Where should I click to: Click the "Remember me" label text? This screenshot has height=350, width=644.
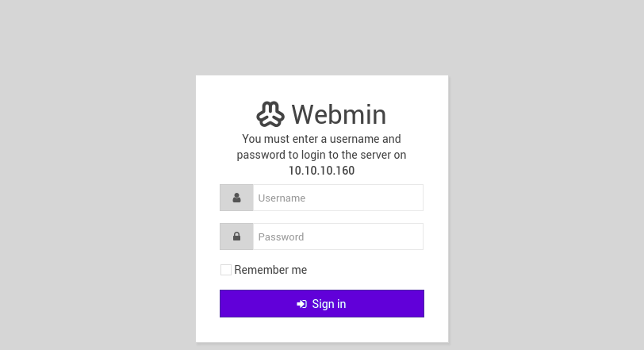(270, 270)
